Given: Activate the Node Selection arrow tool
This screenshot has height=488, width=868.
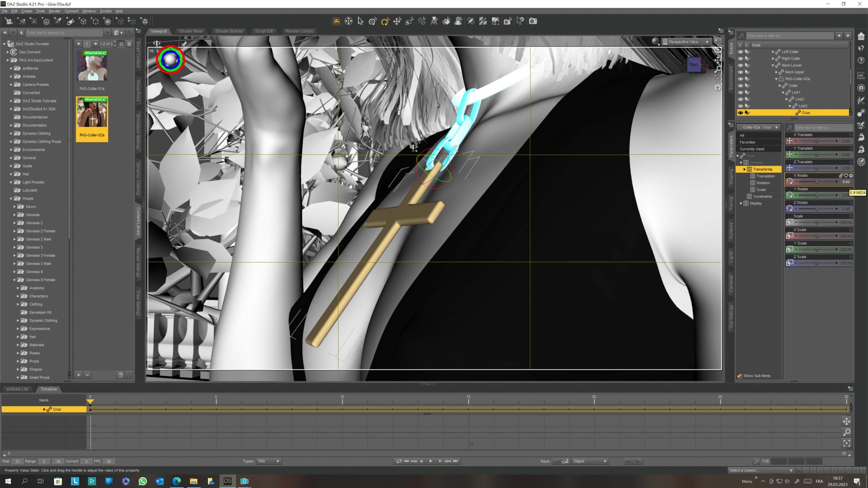Looking at the screenshot, I should coord(360,21).
